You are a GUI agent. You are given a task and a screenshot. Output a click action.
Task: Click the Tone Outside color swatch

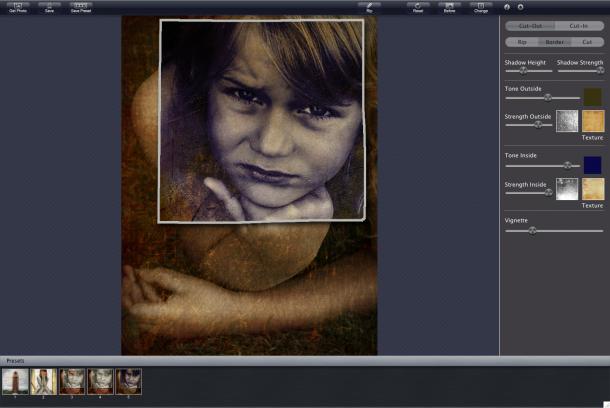tap(593, 97)
